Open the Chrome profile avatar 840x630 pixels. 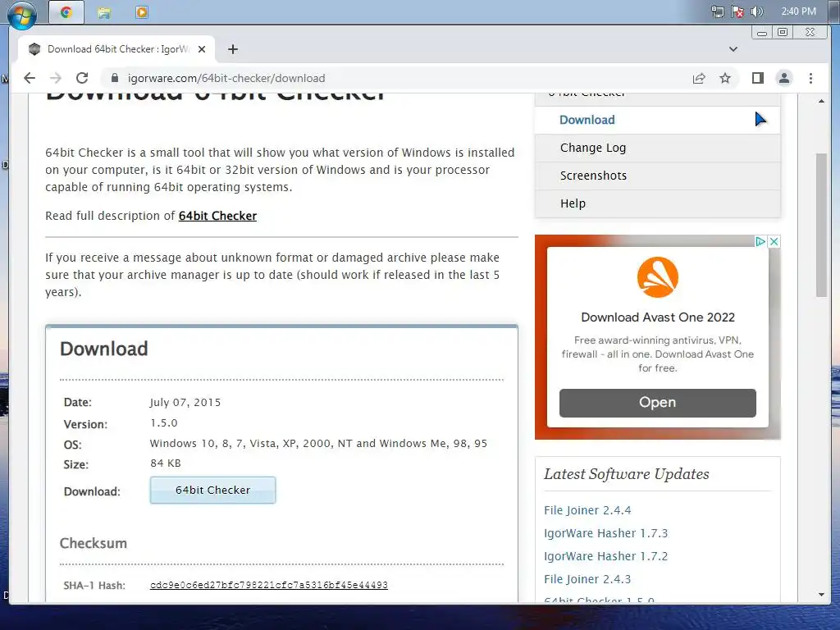coord(783,78)
